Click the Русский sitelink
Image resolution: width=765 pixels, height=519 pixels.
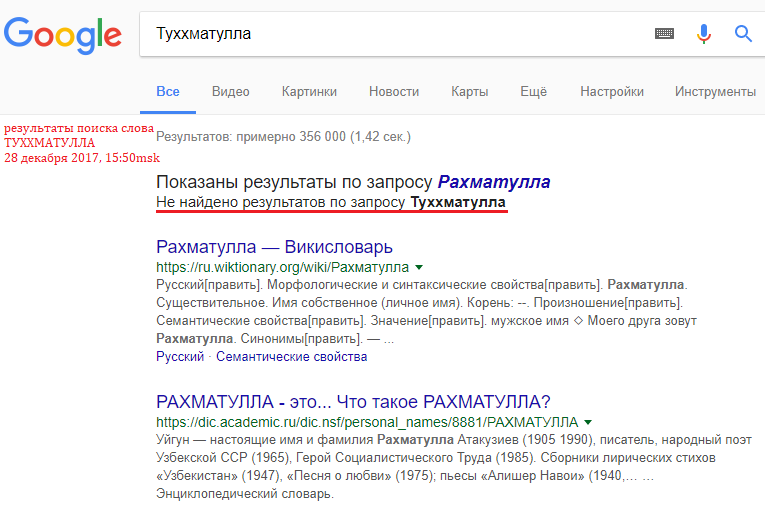(x=180, y=357)
